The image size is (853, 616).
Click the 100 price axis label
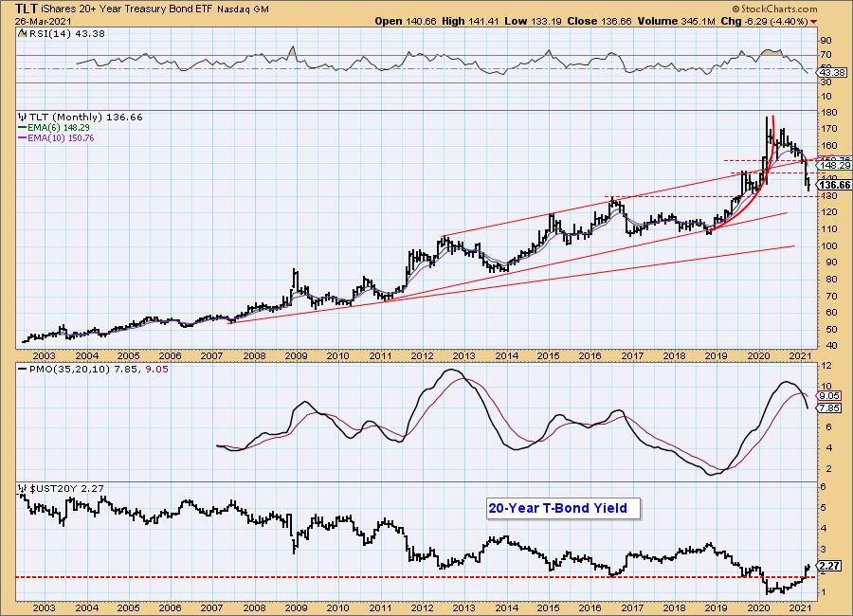point(829,245)
